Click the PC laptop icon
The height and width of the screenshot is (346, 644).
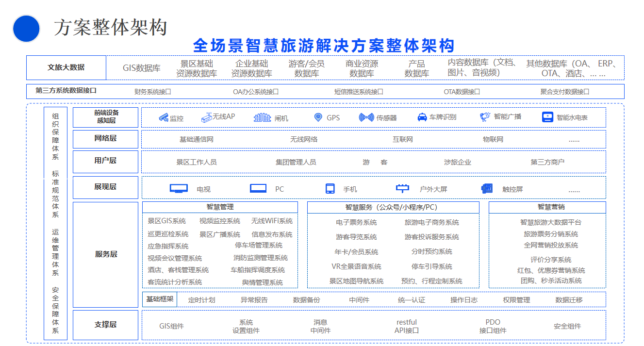[x=258, y=188]
